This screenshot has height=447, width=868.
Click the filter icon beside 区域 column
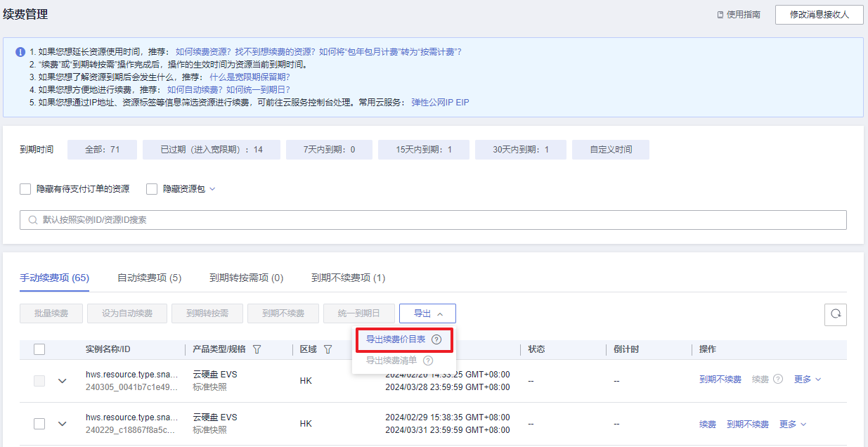click(328, 349)
